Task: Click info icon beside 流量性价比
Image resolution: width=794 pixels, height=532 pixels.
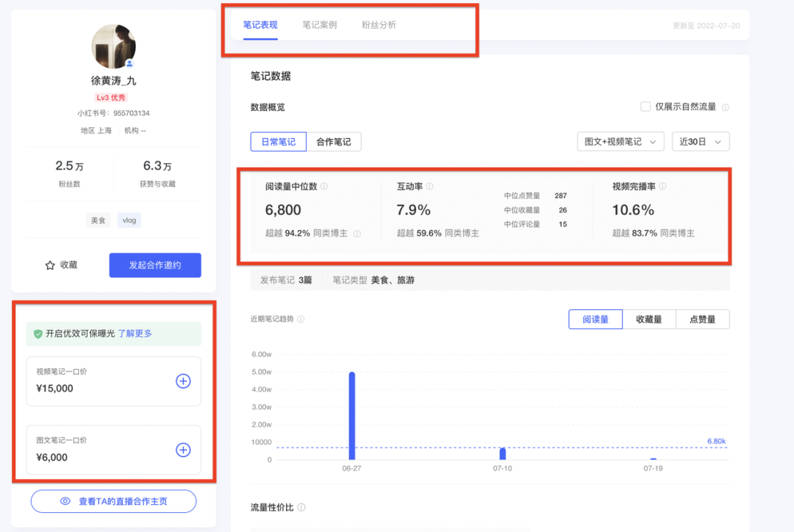Action: pos(301,508)
